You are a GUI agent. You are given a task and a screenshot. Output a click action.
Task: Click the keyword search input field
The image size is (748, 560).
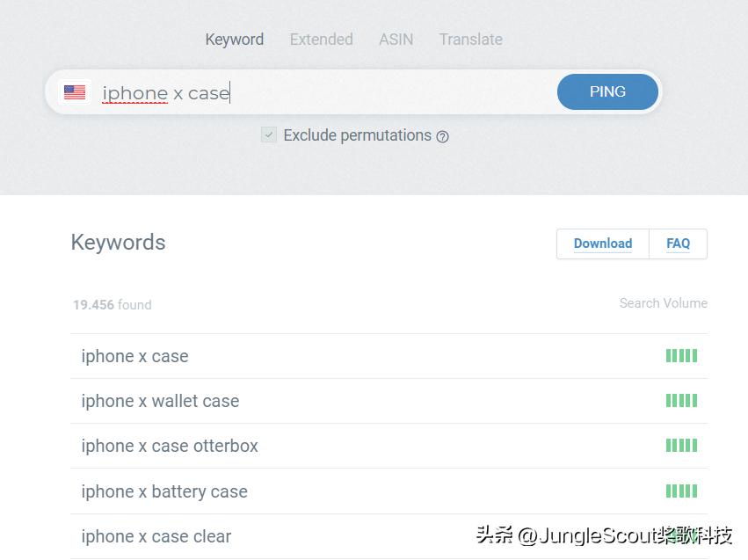coord(325,92)
